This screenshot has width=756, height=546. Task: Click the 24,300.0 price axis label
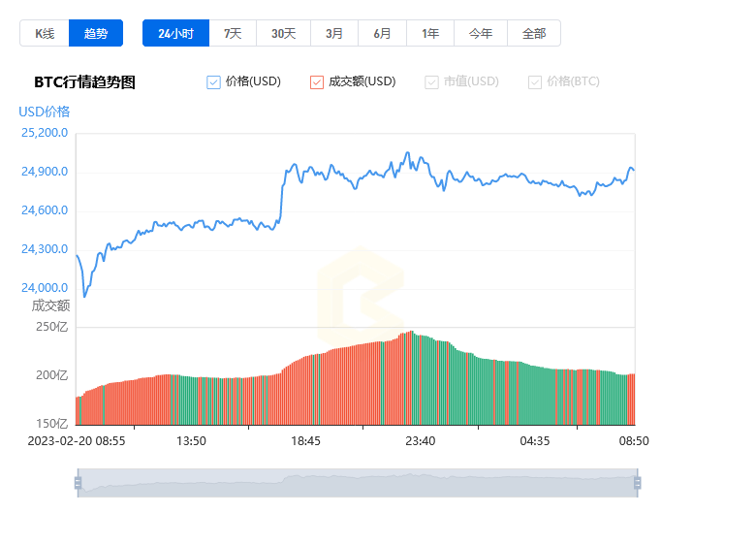pyautogui.click(x=45, y=249)
